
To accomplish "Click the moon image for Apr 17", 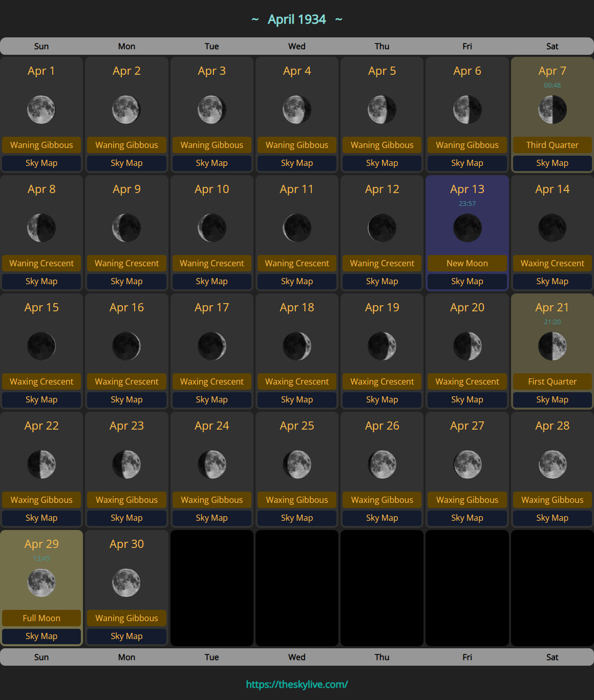I will click(212, 346).
